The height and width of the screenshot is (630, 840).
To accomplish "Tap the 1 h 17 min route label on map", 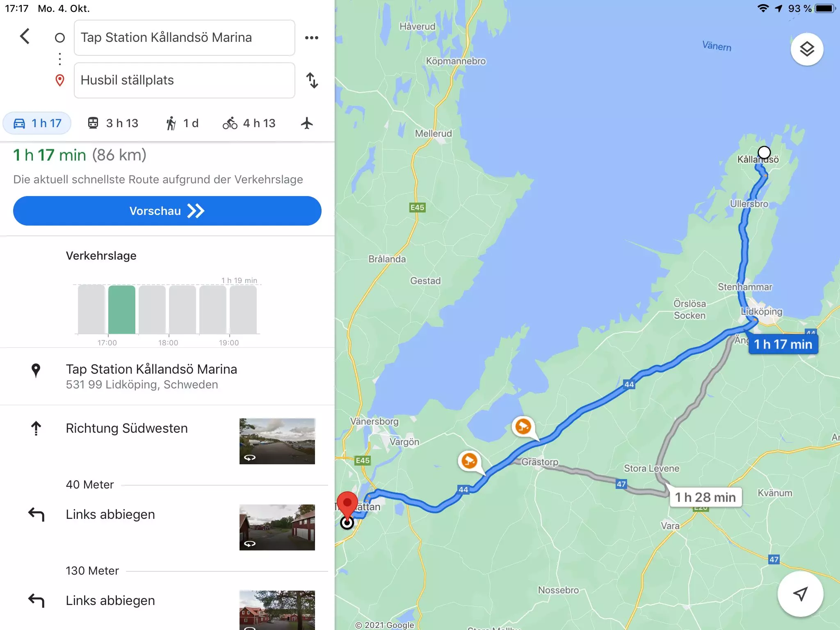I will [x=783, y=344].
